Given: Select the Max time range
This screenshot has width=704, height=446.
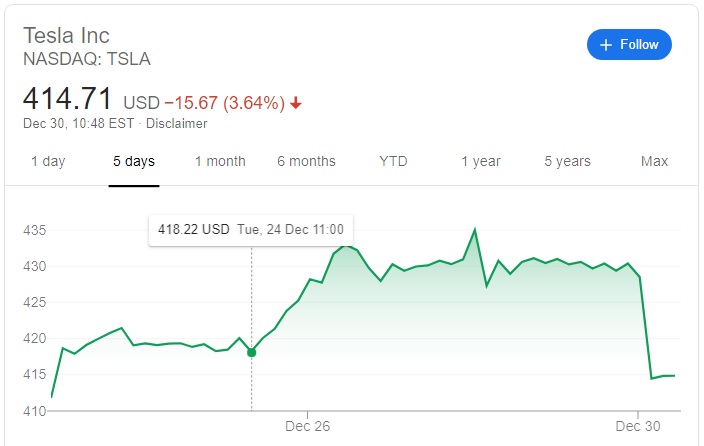Looking at the screenshot, I should pyautogui.click(x=654, y=162).
